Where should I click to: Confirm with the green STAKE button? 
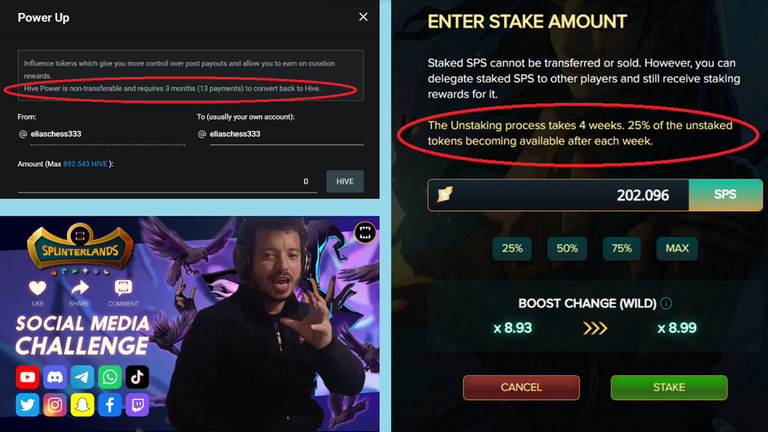pyautogui.click(x=669, y=387)
